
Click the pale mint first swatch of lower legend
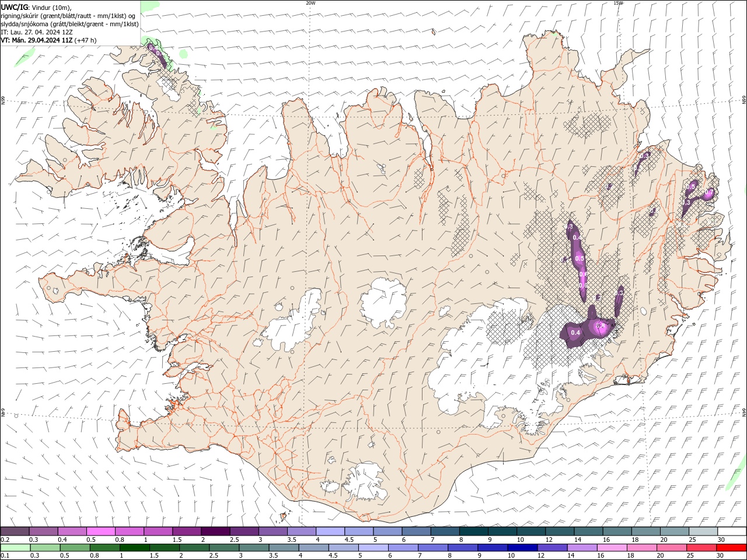(x=15, y=548)
